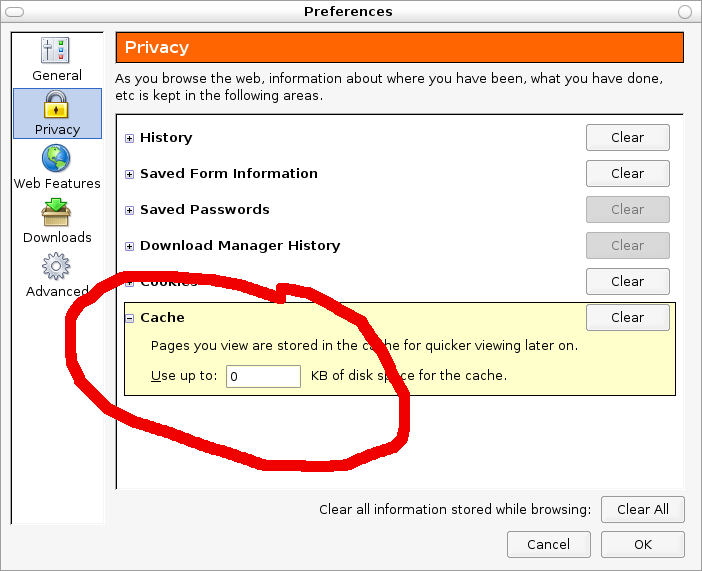Select the Privacy padlock icon
This screenshot has width=702, height=571.
click(x=57, y=105)
